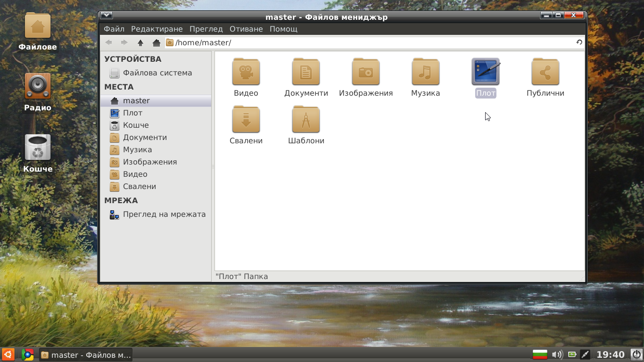Open Преглед на мрежата in sidebar
644x362 pixels.
[156, 214]
